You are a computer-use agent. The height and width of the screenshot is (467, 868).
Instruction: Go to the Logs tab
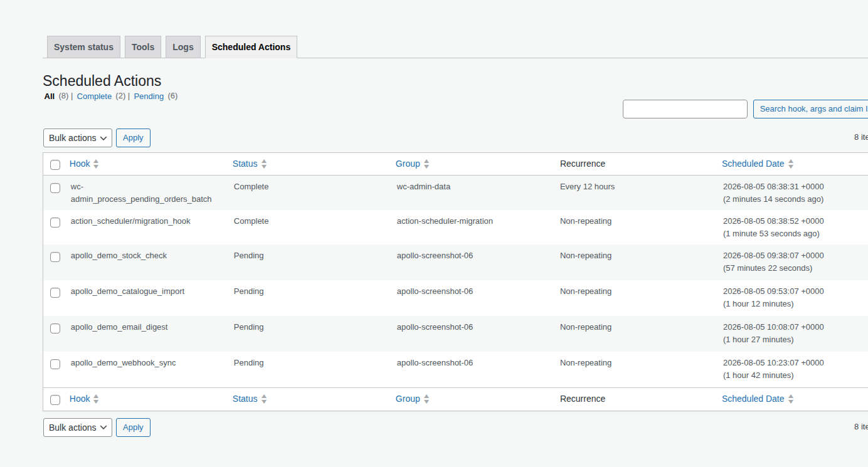pos(183,47)
